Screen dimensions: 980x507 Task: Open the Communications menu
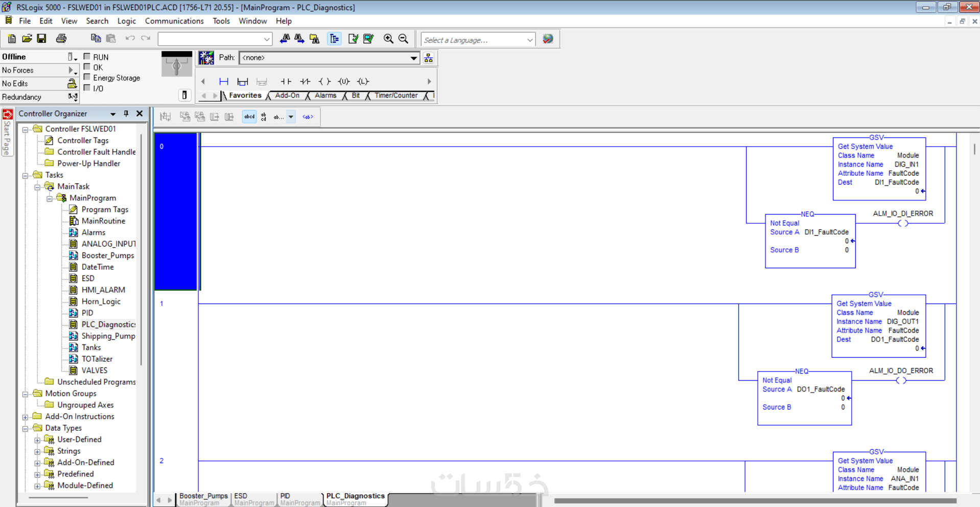(x=174, y=21)
